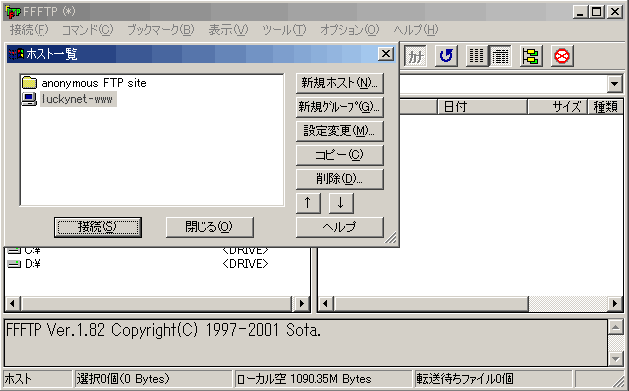Click the 接続(S) connect button
629x391 pixels.
tap(98, 227)
